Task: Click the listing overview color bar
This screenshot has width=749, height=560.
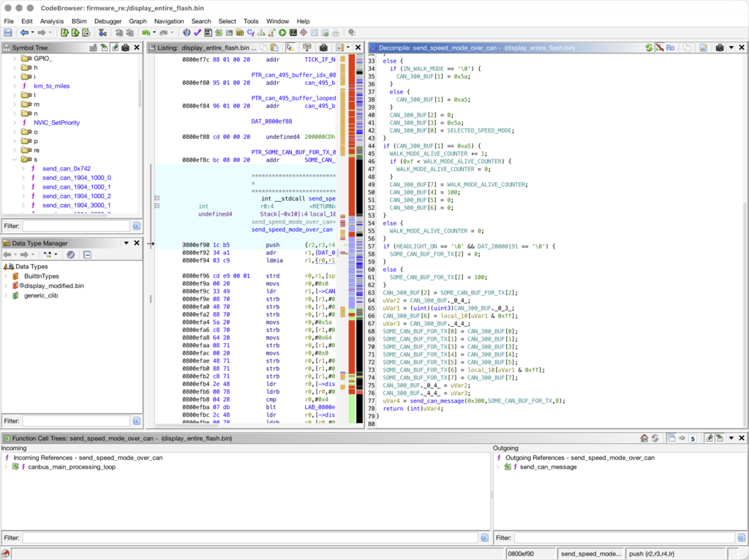Action: 351,239
